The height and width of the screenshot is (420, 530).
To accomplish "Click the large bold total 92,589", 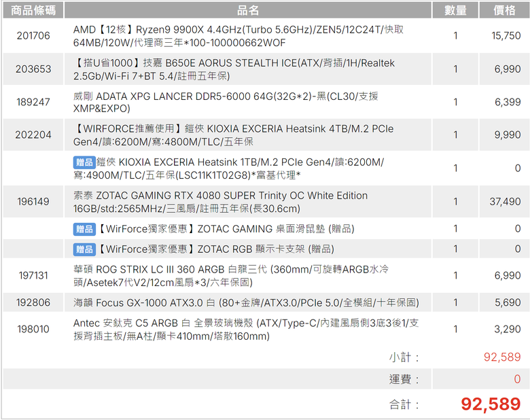I will coord(491,404).
